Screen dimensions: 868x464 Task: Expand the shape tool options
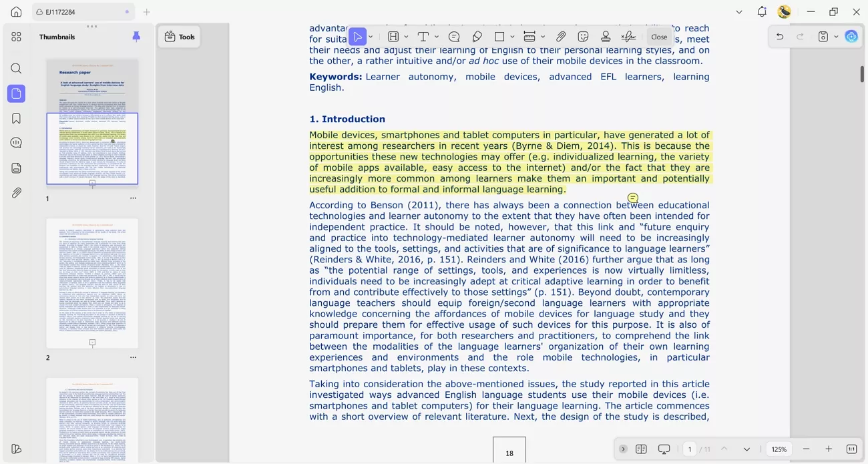[x=512, y=37]
